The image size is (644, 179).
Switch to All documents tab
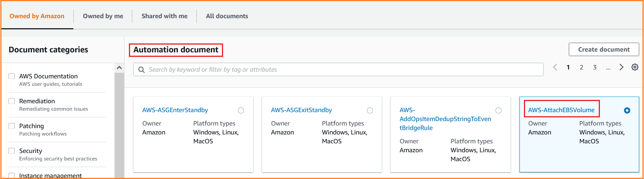tap(227, 16)
